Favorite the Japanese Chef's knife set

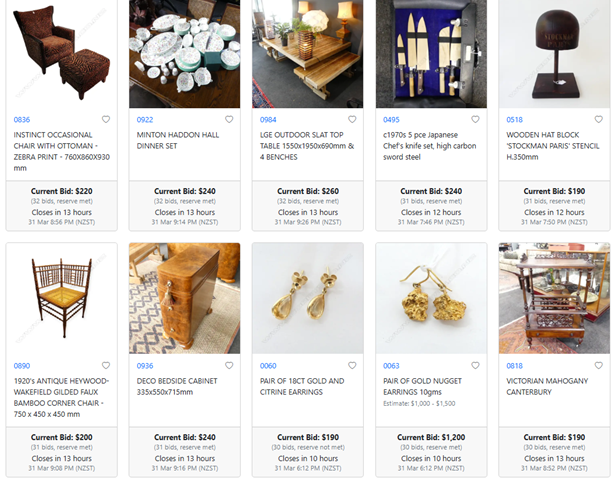pos(475,119)
